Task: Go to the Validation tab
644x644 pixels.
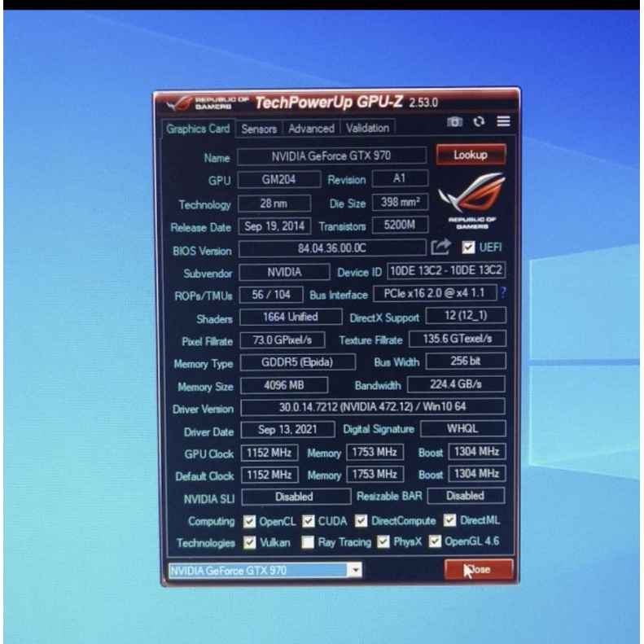Action: pos(367,128)
